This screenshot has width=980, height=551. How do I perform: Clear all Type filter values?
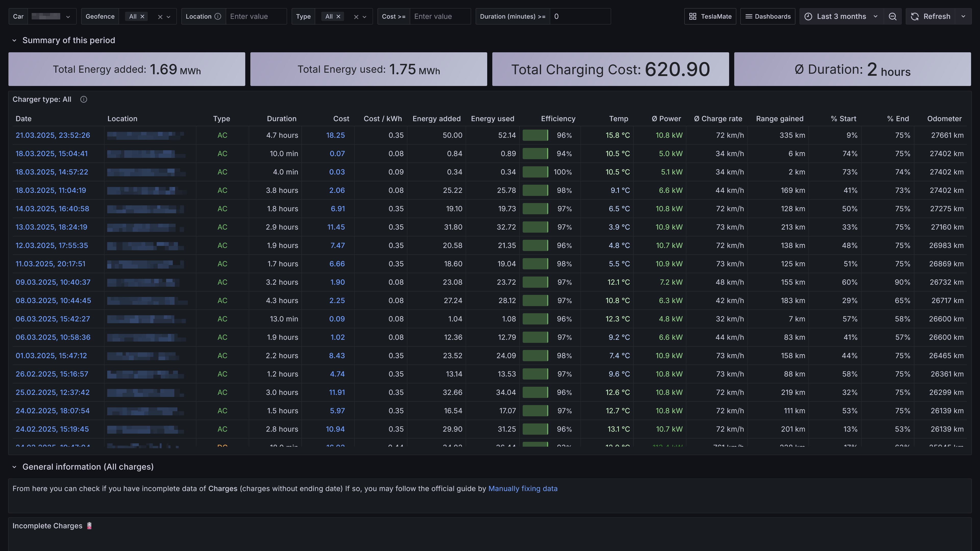tap(356, 17)
